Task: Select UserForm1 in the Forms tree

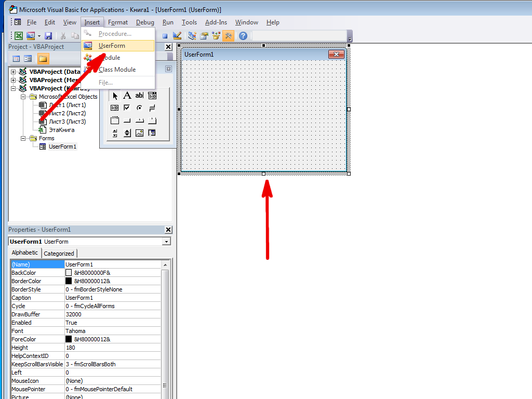Action: 62,147
